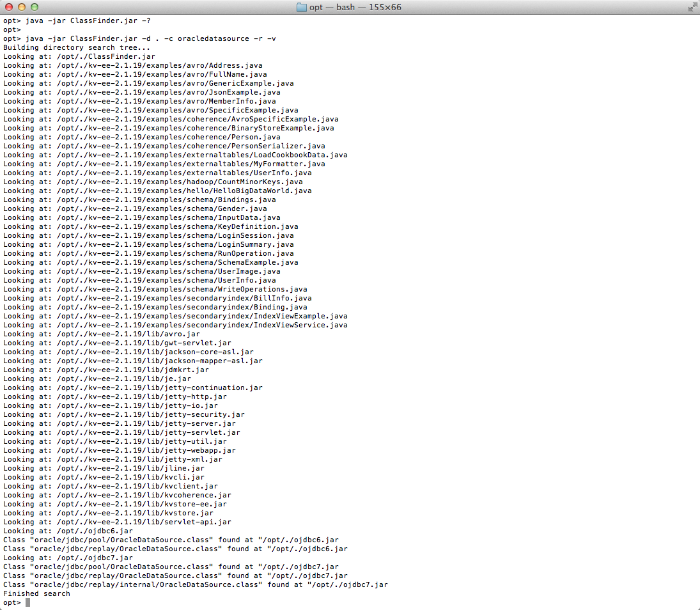This screenshot has width=700, height=610.
Task: Click the avro/GenericExample.java line
Action: pyautogui.click(x=148, y=84)
